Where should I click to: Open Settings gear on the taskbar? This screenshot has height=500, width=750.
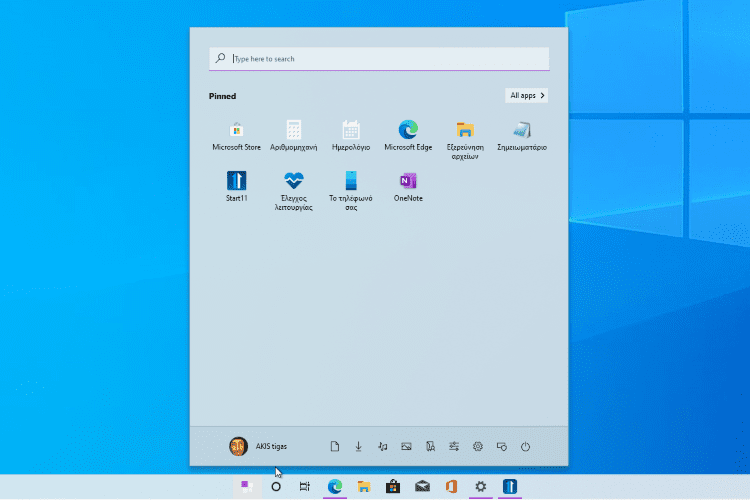pyautogui.click(x=481, y=487)
